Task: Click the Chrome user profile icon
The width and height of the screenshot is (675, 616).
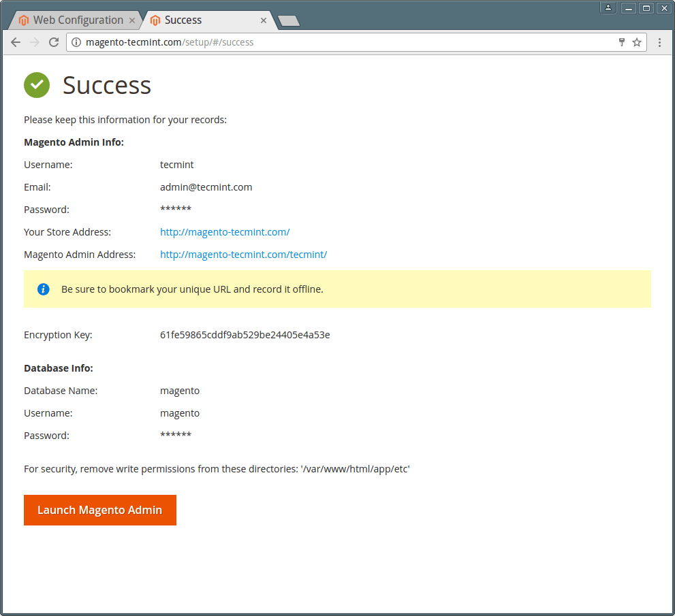Action: tap(608, 7)
